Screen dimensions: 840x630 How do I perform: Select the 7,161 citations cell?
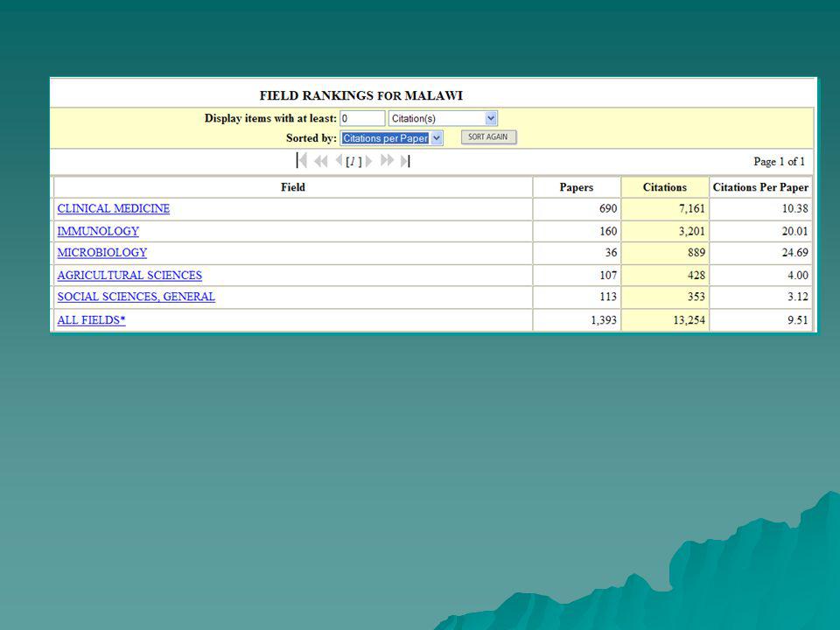coord(665,209)
